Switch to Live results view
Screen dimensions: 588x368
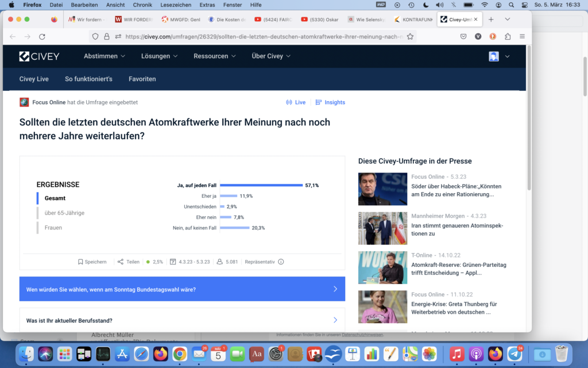click(x=296, y=102)
